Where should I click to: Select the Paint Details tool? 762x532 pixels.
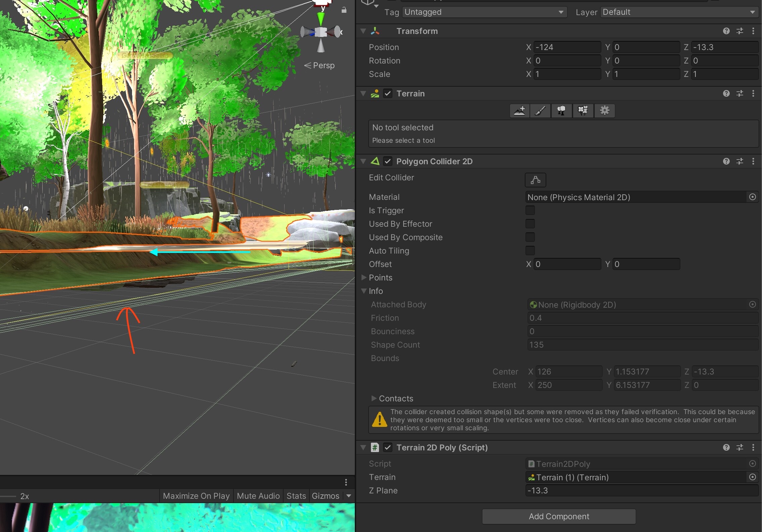point(583,111)
